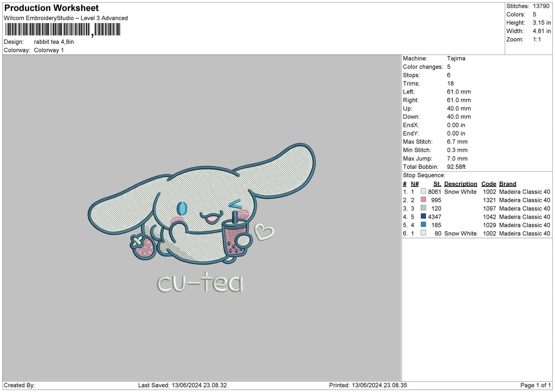
Task: Click the Width value 4.81 in
Action: pos(542,31)
